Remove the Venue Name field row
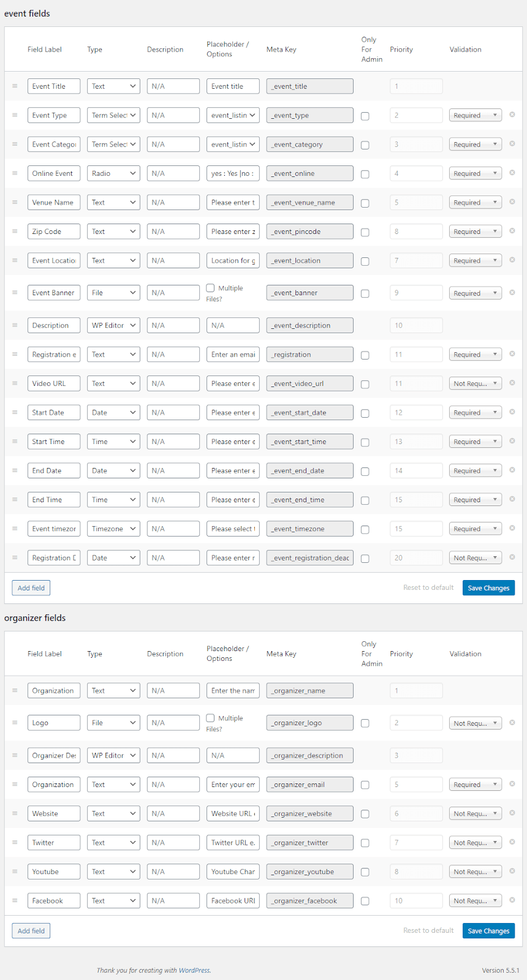 pyautogui.click(x=512, y=202)
